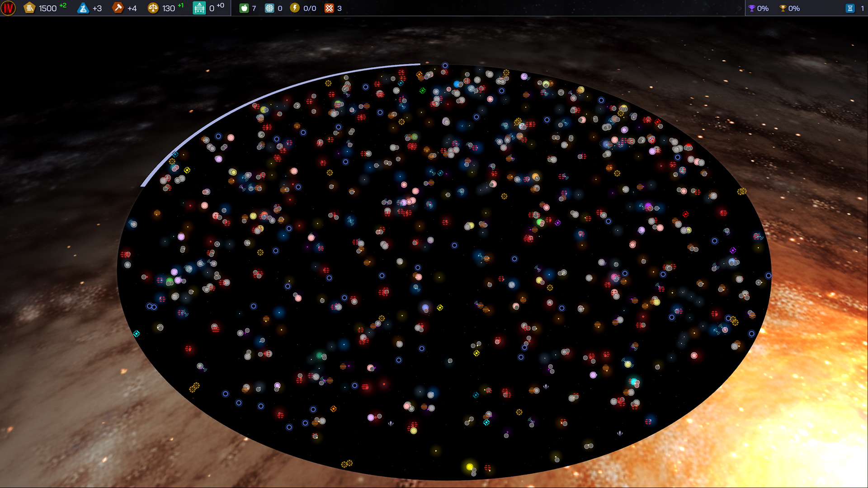Click the Industry hammer icon
The height and width of the screenshot is (488, 868).
[x=118, y=8]
